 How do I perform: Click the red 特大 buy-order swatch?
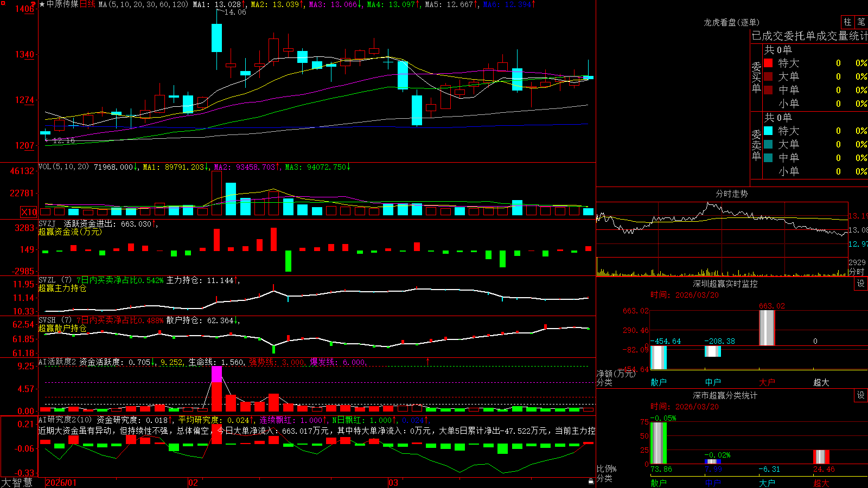[768, 63]
